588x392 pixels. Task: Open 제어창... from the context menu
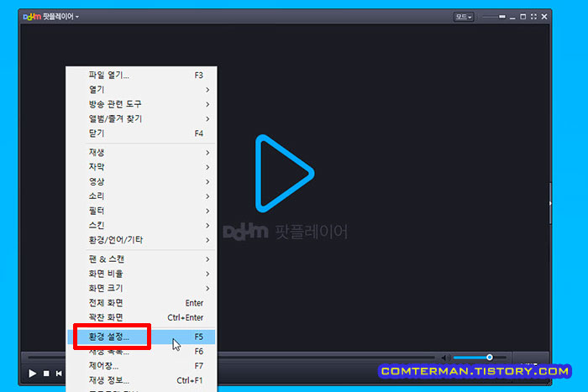(141, 366)
